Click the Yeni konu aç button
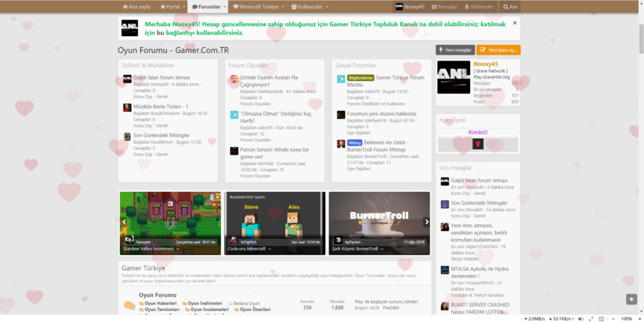This screenshot has width=644, height=323. (x=499, y=50)
